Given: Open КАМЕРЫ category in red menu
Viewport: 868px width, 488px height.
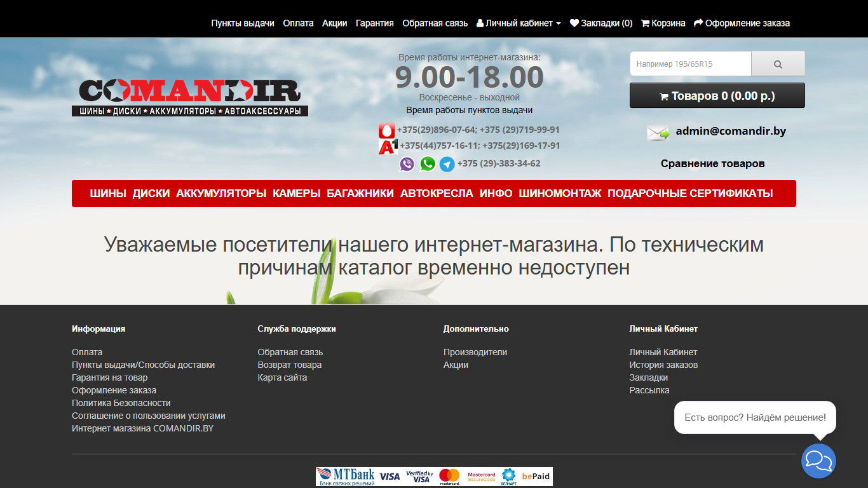Looking at the screenshot, I should [297, 193].
